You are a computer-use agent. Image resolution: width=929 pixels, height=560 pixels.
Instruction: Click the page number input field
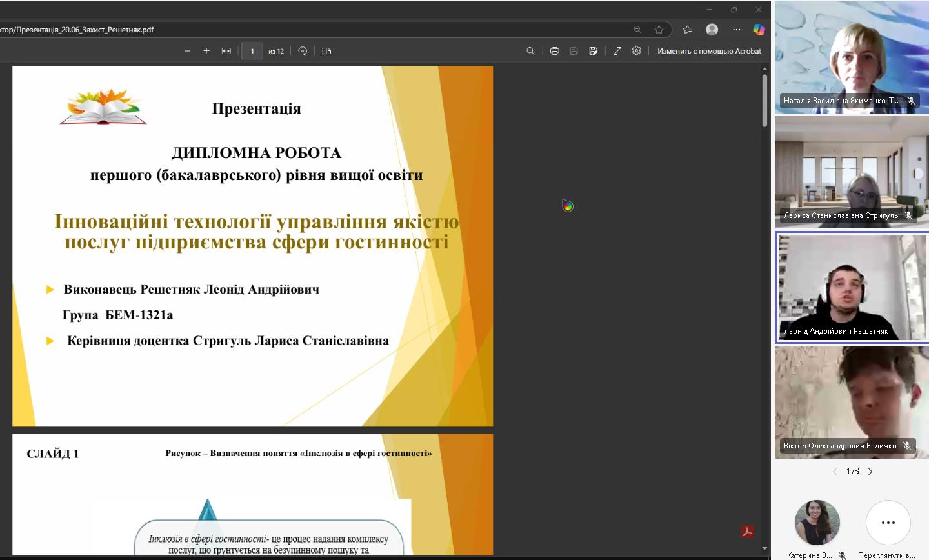click(x=252, y=51)
